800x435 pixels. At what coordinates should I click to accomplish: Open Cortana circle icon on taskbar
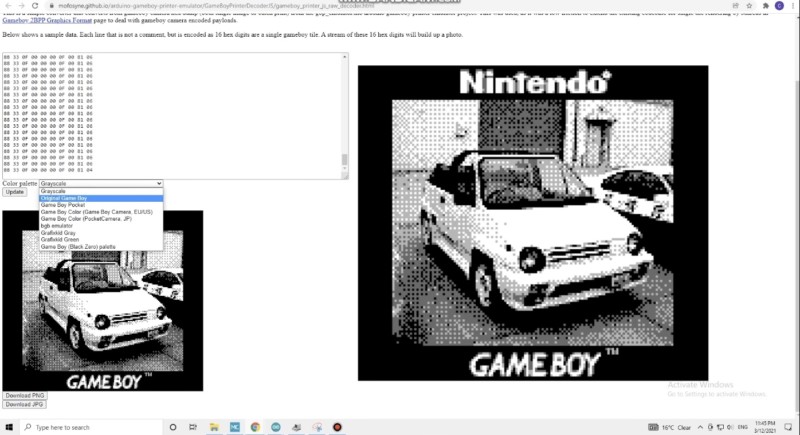click(x=173, y=427)
